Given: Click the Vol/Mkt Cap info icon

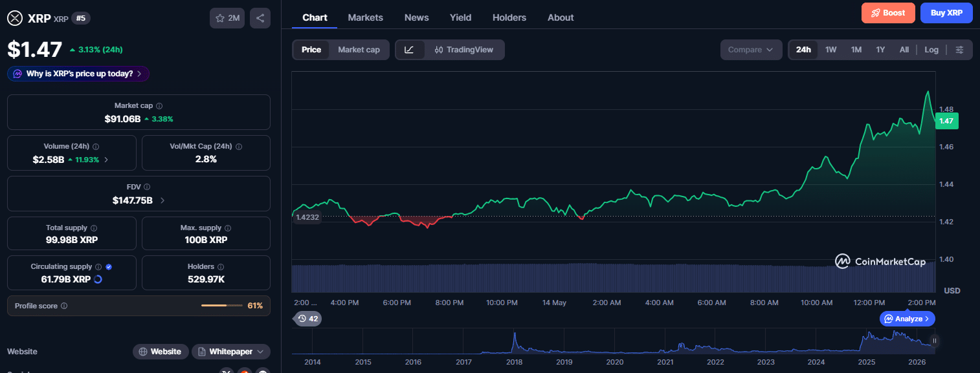Looking at the screenshot, I should point(239,147).
